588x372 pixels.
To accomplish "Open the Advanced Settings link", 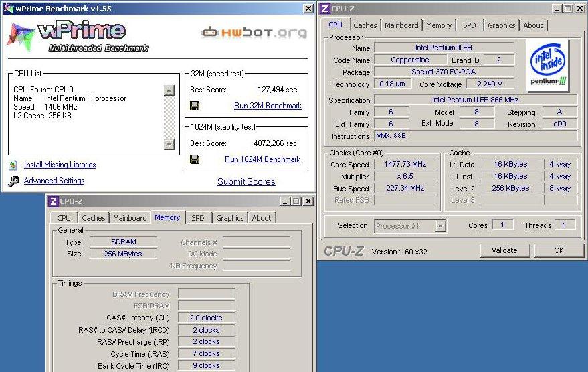I will pyautogui.click(x=54, y=181).
